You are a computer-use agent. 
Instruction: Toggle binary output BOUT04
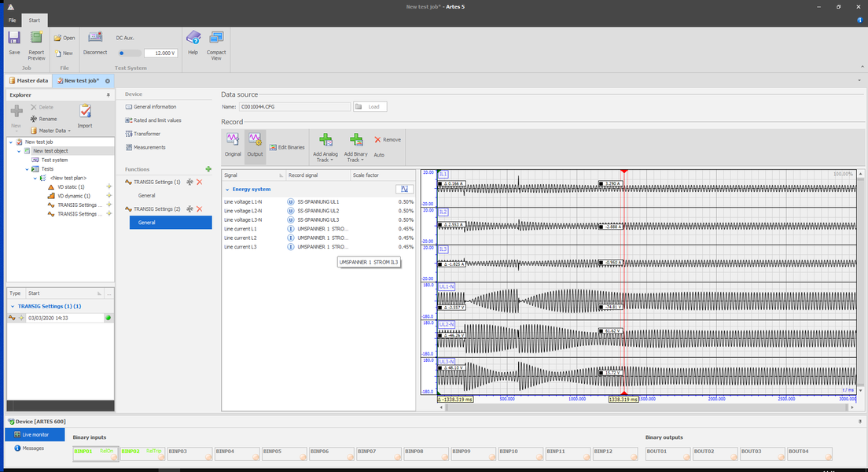point(809,454)
